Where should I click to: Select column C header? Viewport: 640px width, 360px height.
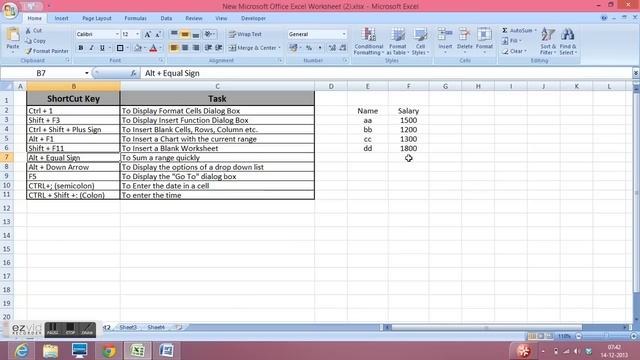217,86
